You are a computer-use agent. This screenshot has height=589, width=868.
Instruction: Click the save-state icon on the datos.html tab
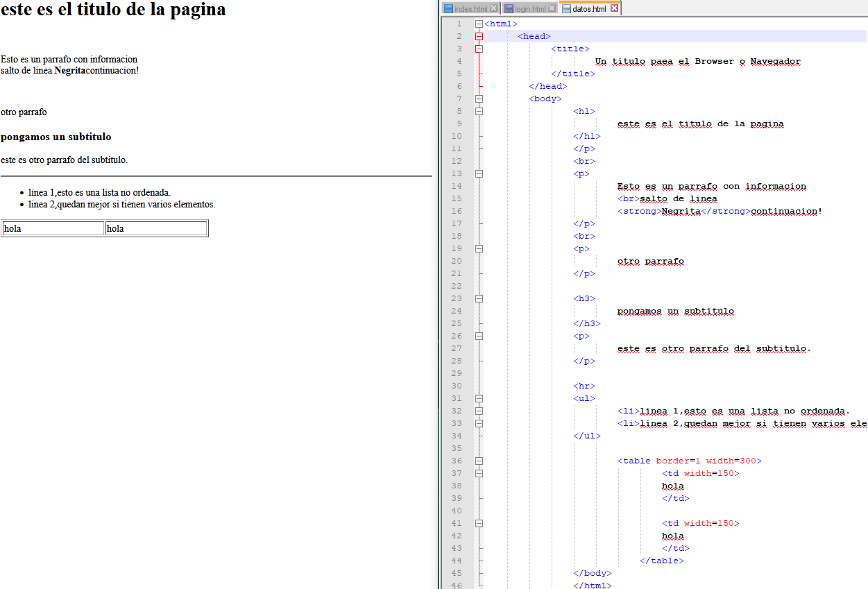[566, 8]
